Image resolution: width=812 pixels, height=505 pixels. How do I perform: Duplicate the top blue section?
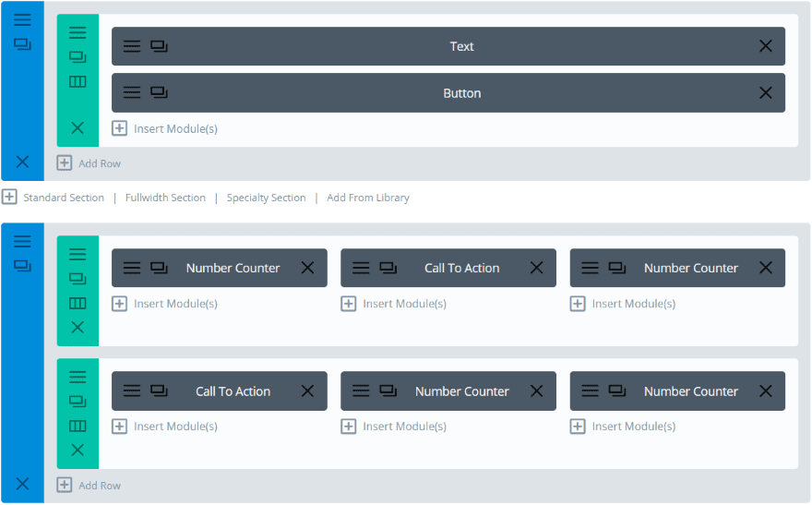pyautogui.click(x=22, y=44)
